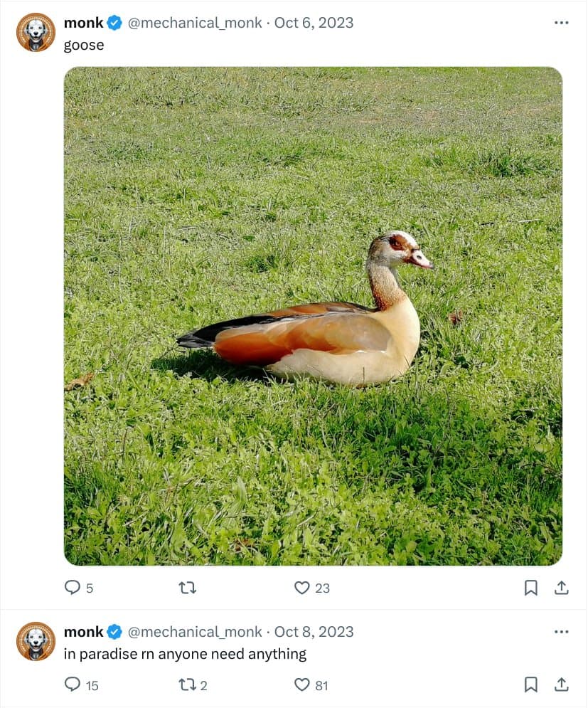Share the goose tweet
This screenshot has width=588, height=708.
[x=561, y=588]
